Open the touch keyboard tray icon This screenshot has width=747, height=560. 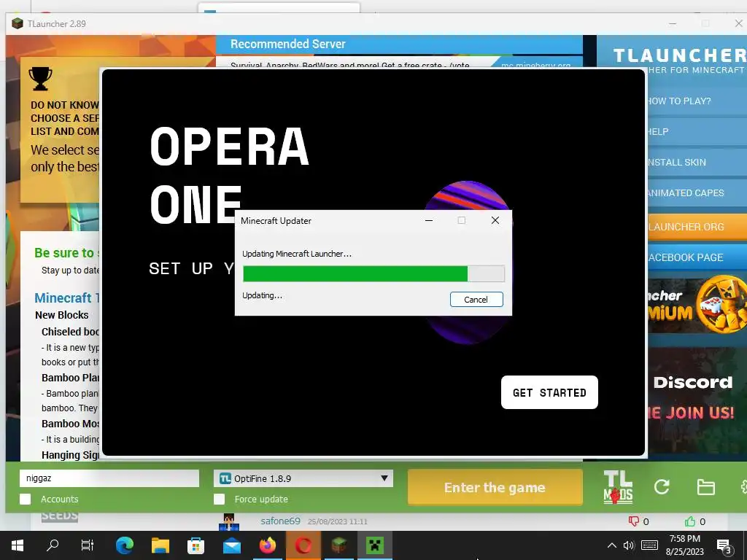tap(649, 545)
